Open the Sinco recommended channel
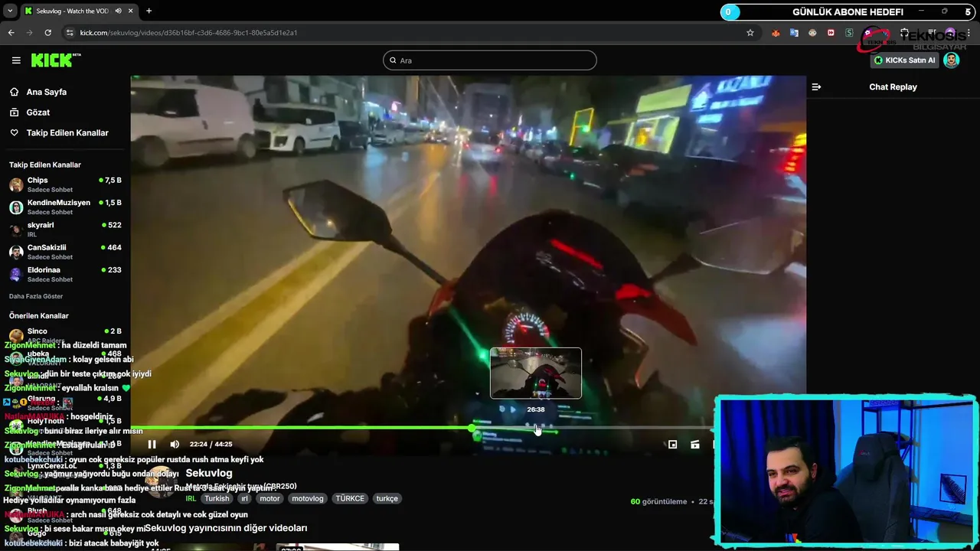Image resolution: width=980 pixels, height=551 pixels. (65, 335)
